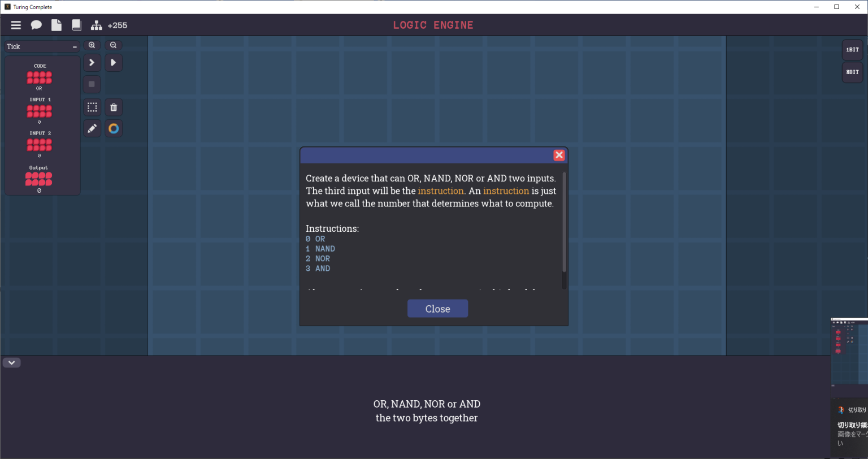The image size is (868, 459).
Task: Collapse the Tick panel with the minus
Action: click(x=75, y=47)
